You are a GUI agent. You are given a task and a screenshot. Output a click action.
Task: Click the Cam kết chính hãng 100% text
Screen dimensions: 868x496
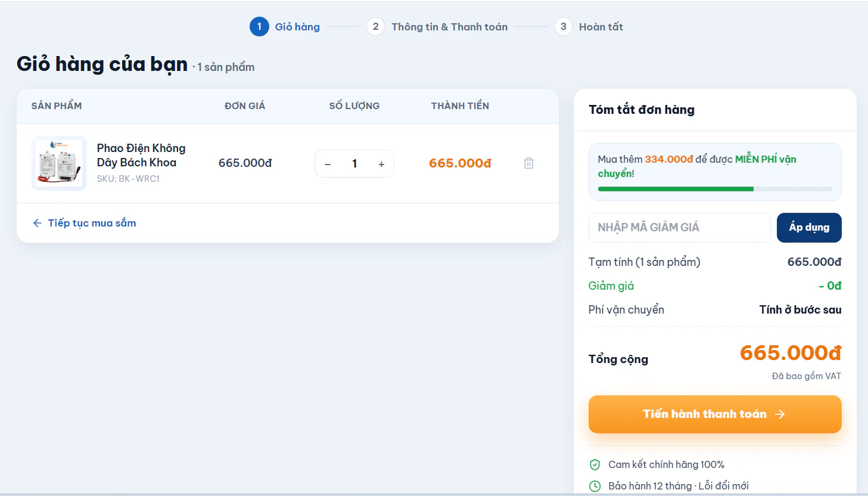point(667,465)
